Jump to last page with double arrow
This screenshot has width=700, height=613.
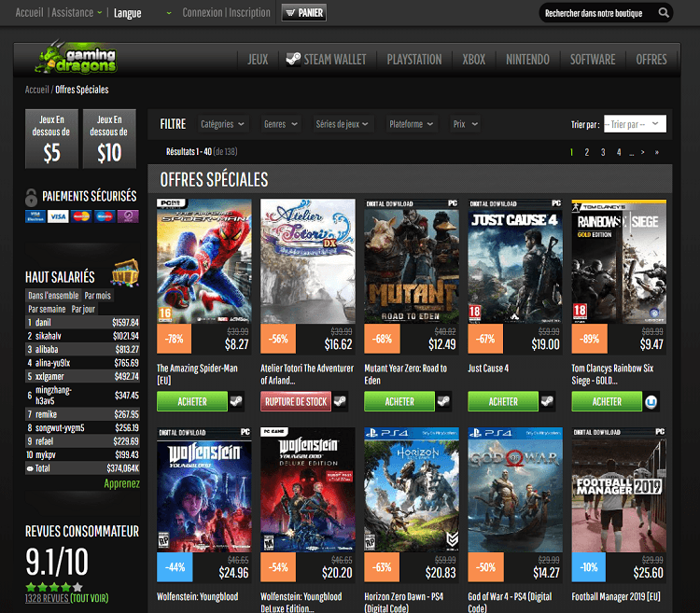[x=657, y=152]
